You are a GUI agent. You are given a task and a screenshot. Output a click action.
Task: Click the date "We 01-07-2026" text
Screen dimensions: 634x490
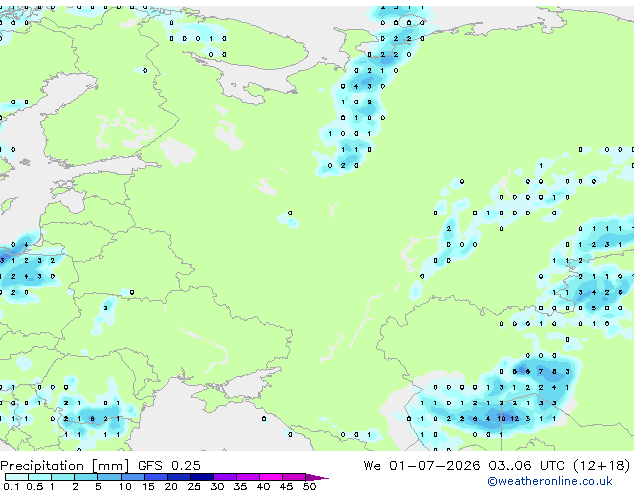click(x=422, y=465)
